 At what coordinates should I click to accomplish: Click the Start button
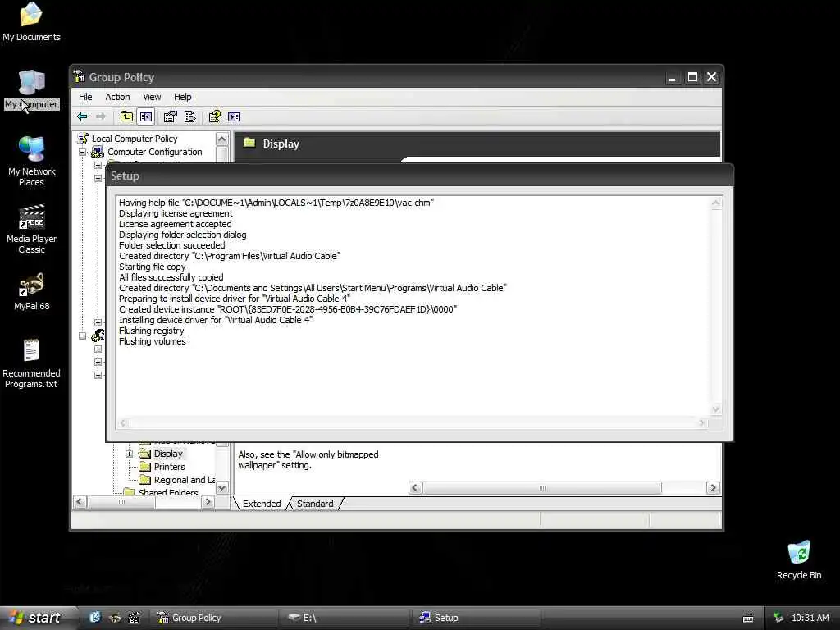coord(36,618)
